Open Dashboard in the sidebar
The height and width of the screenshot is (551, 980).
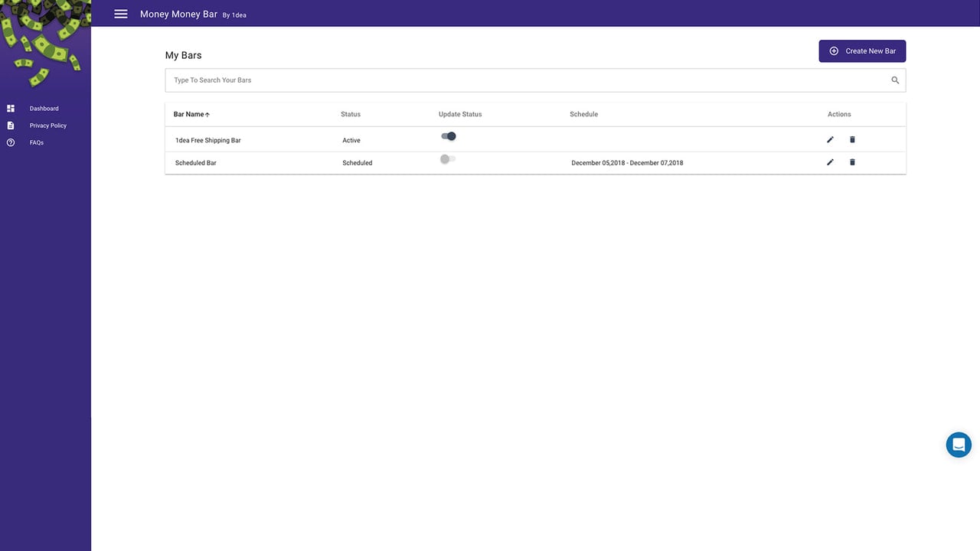[44, 109]
